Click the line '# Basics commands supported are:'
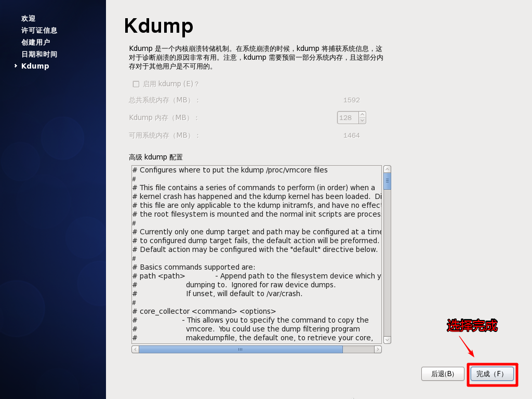 coord(194,267)
